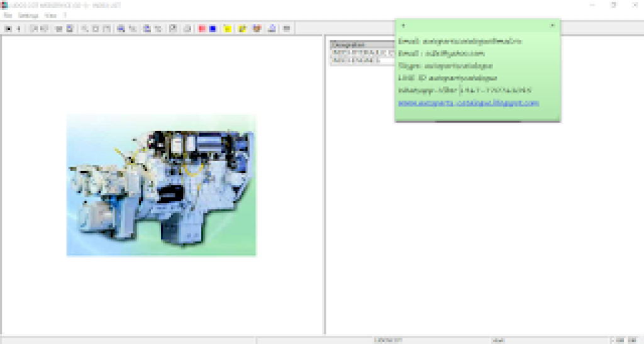This screenshot has width=644, height=344.
Task: Click the magnifier zoom icon in the toolbar
Action: [84, 29]
